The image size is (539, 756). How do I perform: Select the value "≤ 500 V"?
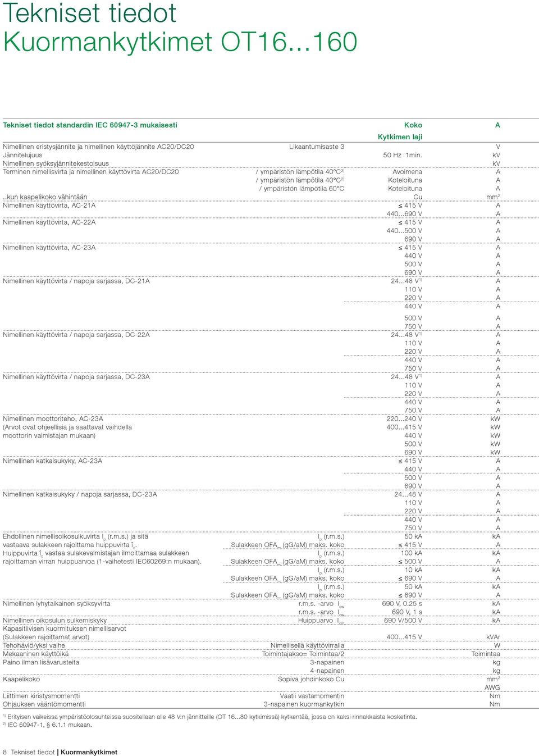coord(410,562)
